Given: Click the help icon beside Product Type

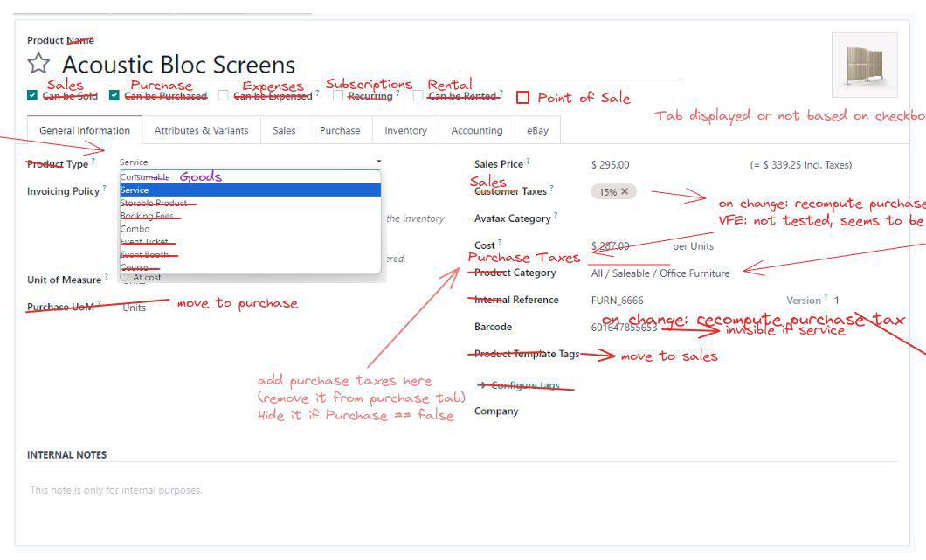Looking at the screenshot, I should coord(93,162).
